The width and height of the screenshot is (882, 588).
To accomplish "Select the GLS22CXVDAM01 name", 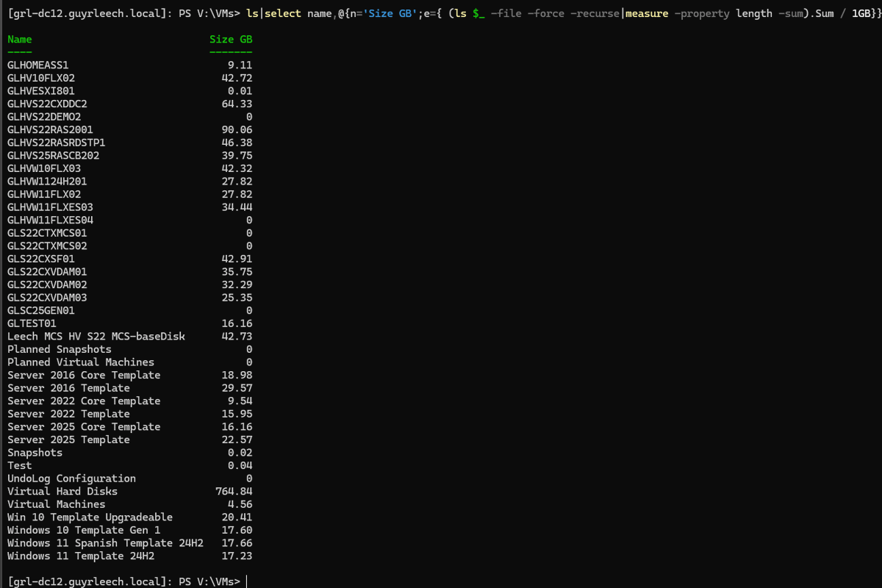I will click(x=47, y=272).
